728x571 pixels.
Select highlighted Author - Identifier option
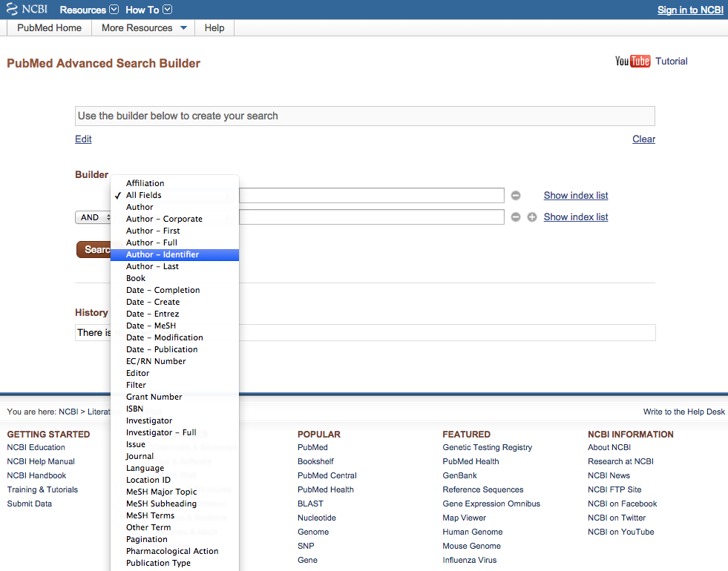174,254
